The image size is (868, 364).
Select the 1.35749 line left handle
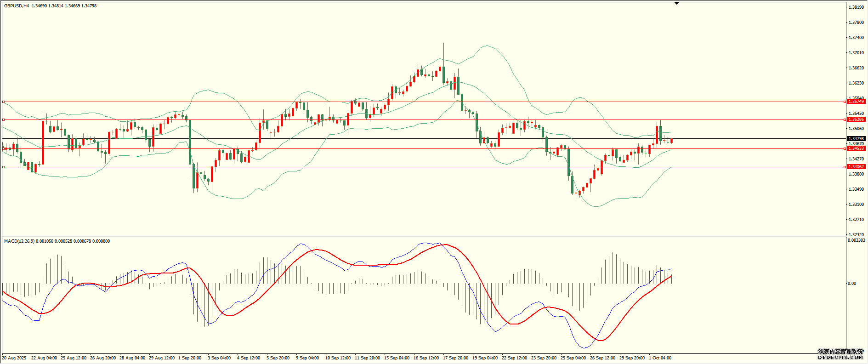coord(3,102)
